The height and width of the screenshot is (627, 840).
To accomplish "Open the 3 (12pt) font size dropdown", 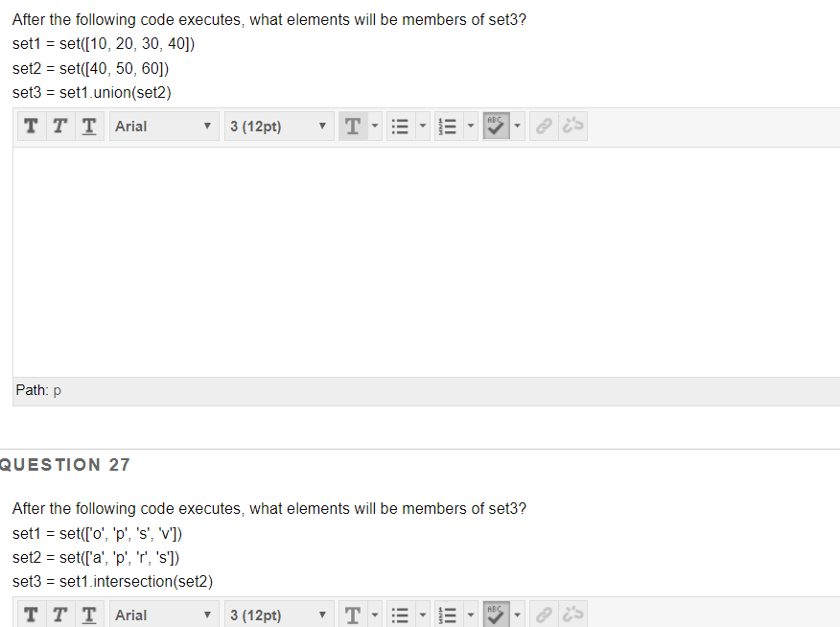I will (278, 126).
